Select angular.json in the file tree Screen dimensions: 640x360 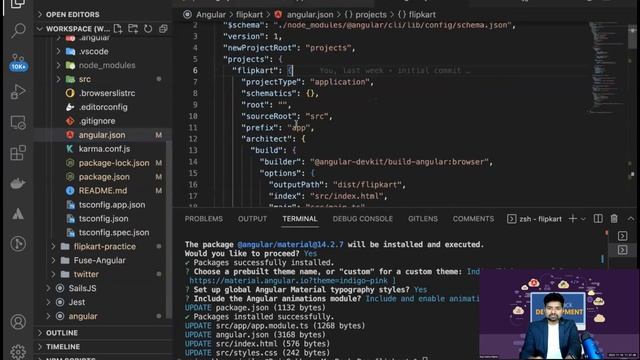[x=102, y=135]
